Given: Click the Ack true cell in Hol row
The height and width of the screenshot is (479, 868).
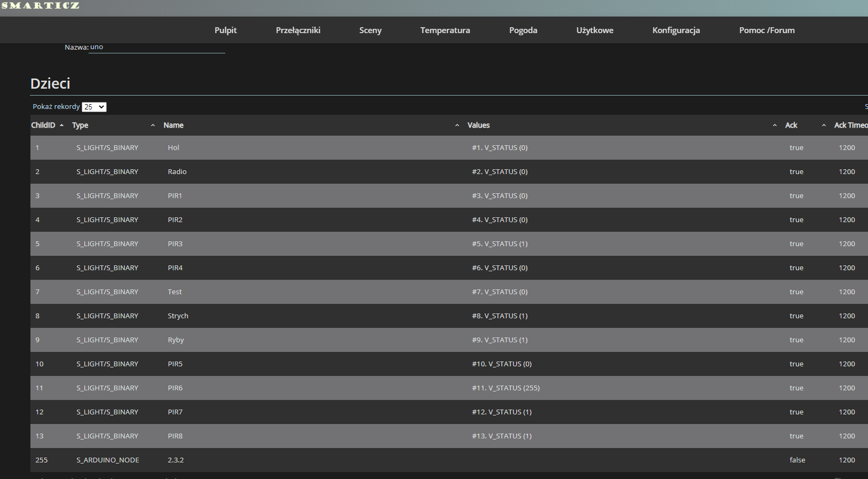Looking at the screenshot, I should [796, 147].
